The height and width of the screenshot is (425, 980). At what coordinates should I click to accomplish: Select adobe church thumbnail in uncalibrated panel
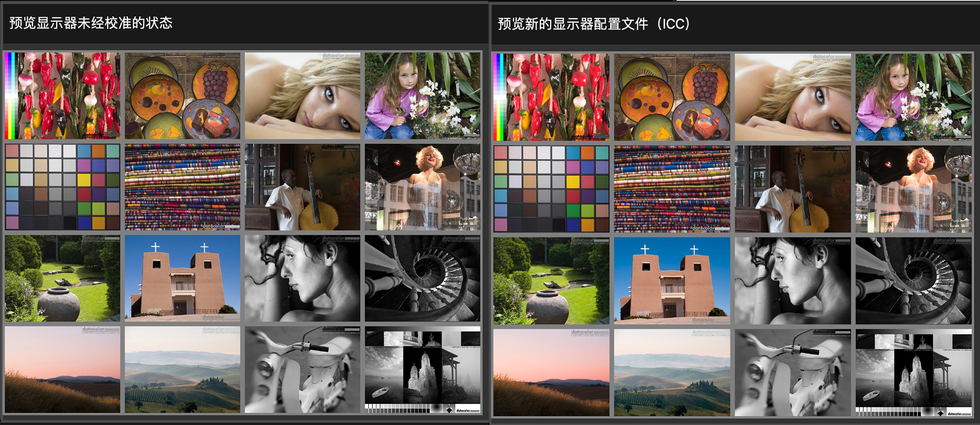[x=183, y=278]
